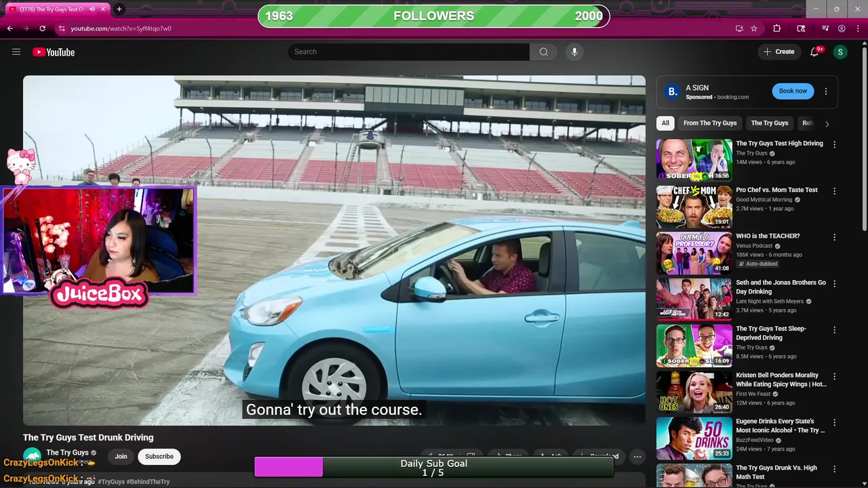Open Pro Chef vs. Mom Taste Test thumbnail
Viewport: 868px width, 488px height.
(694, 207)
